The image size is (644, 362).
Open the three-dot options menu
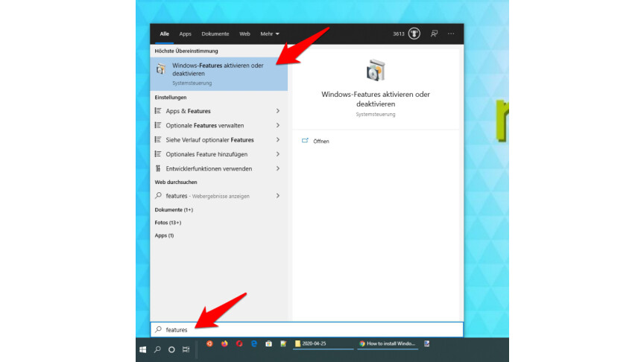[451, 34]
